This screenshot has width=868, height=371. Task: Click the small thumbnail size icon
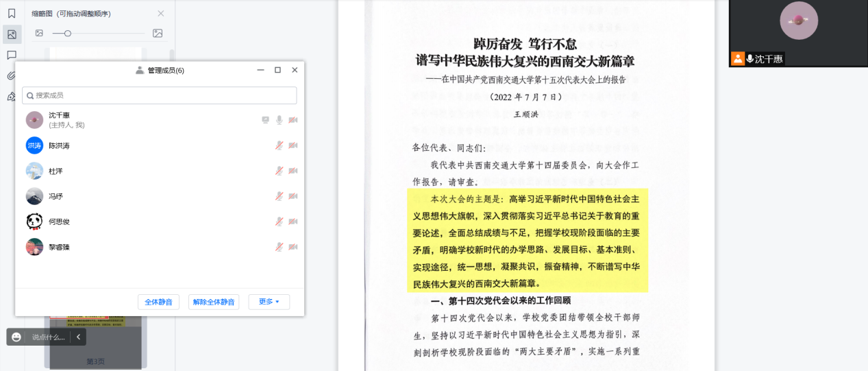pos(39,33)
